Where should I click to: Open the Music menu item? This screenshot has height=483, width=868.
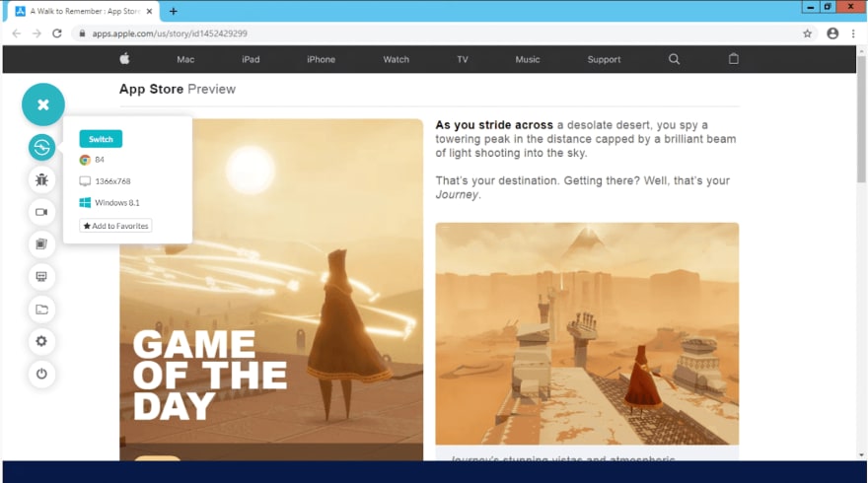(528, 59)
